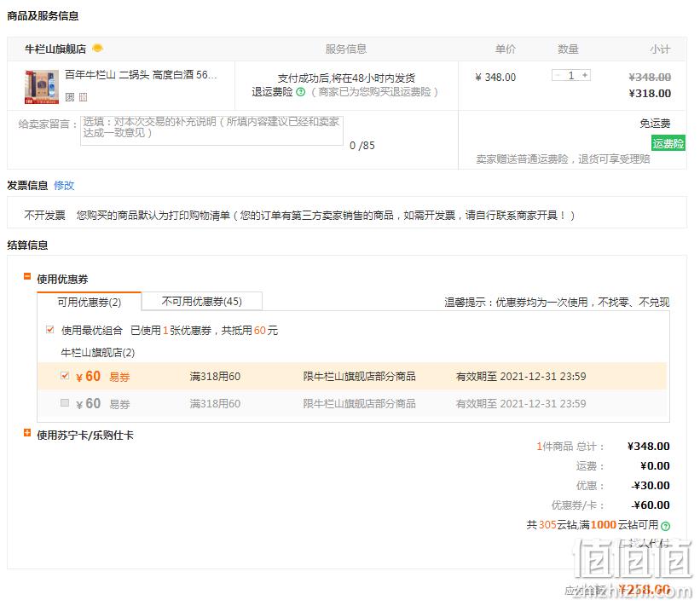Increase quantity with the plus button

(x=585, y=75)
